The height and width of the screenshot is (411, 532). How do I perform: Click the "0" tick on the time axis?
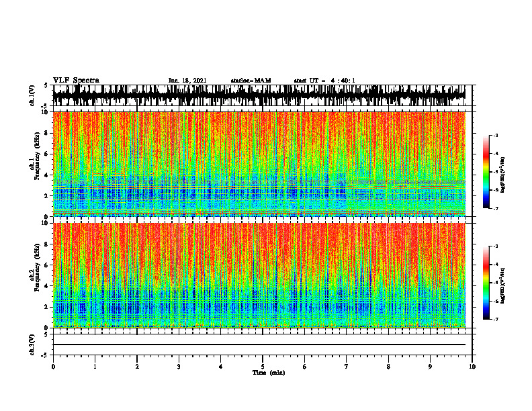tap(53, 367)
